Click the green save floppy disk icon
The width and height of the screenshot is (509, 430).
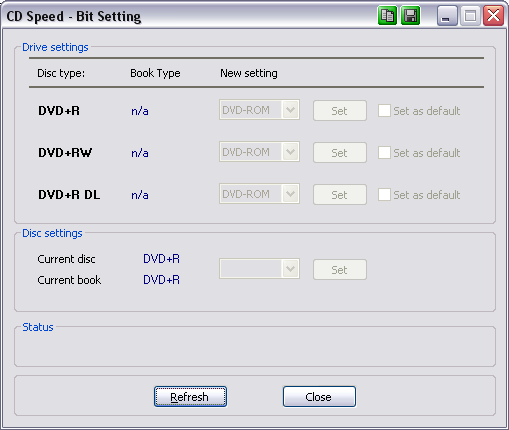(x=410, y=15)
